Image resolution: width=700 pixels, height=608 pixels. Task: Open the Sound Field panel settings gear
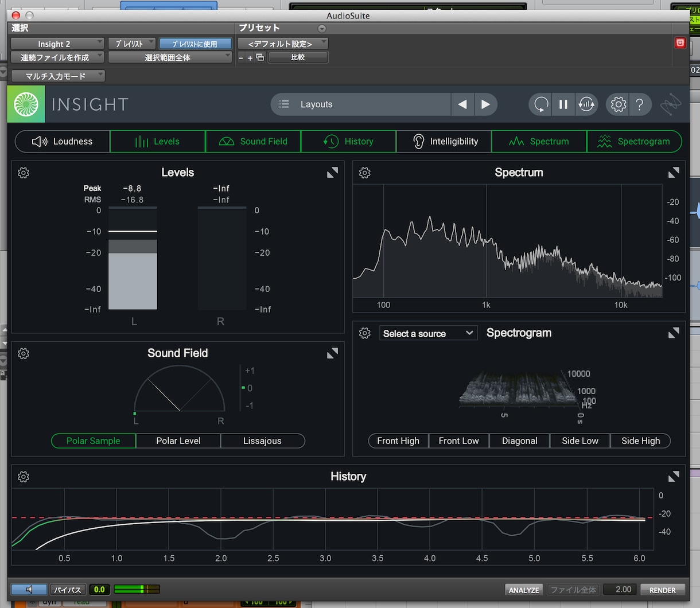(x=24, y=353)
